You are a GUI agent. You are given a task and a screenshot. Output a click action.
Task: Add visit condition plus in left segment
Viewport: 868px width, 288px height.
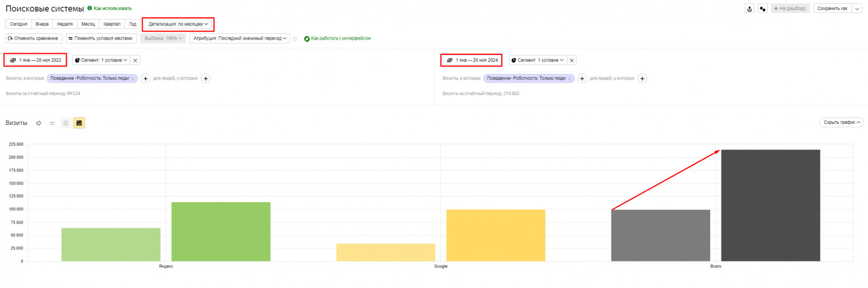(145, 79)
